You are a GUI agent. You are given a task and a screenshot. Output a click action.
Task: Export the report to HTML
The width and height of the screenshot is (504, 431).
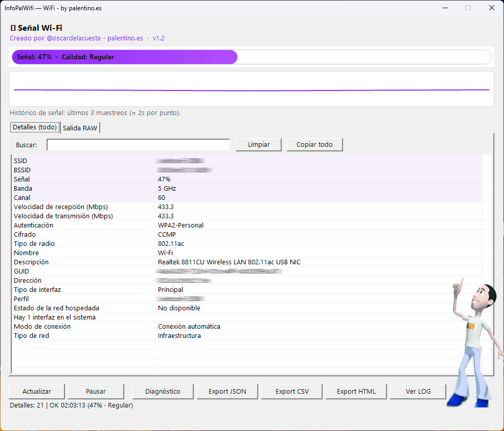pyautogui.click(x=356, y=391)
